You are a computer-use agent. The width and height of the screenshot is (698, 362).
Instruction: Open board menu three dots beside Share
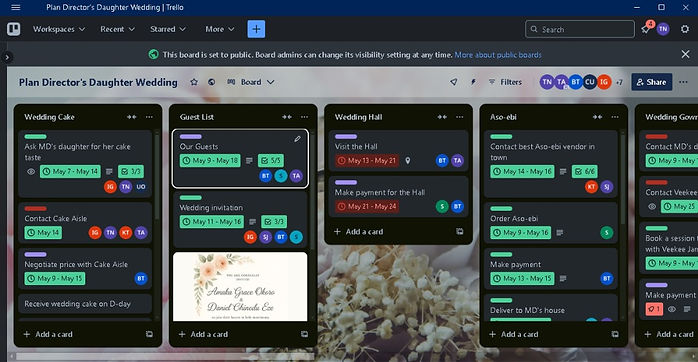pos(683,82)
